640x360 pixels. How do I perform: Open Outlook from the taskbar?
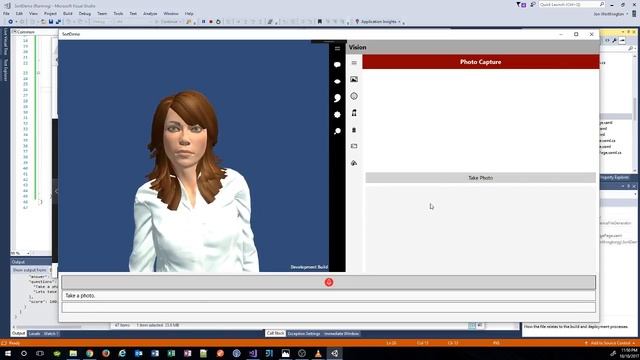[x=138, y=353]
